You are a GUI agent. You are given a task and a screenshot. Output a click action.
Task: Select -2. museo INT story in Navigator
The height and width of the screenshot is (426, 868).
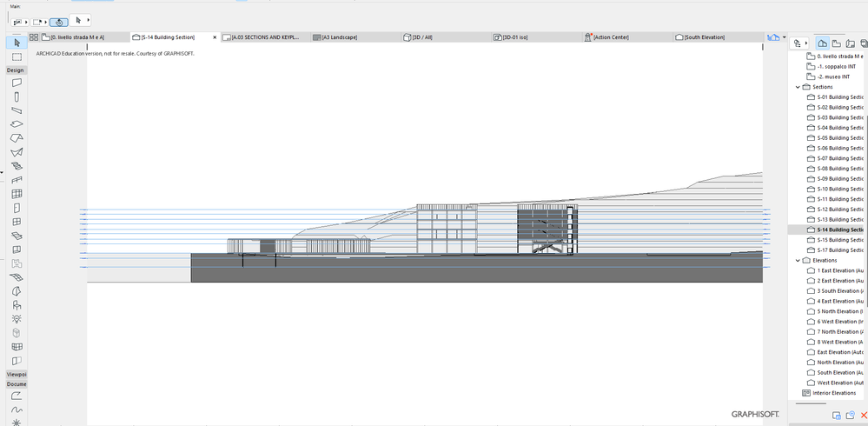pyautogui.click(x=828, y=77)
